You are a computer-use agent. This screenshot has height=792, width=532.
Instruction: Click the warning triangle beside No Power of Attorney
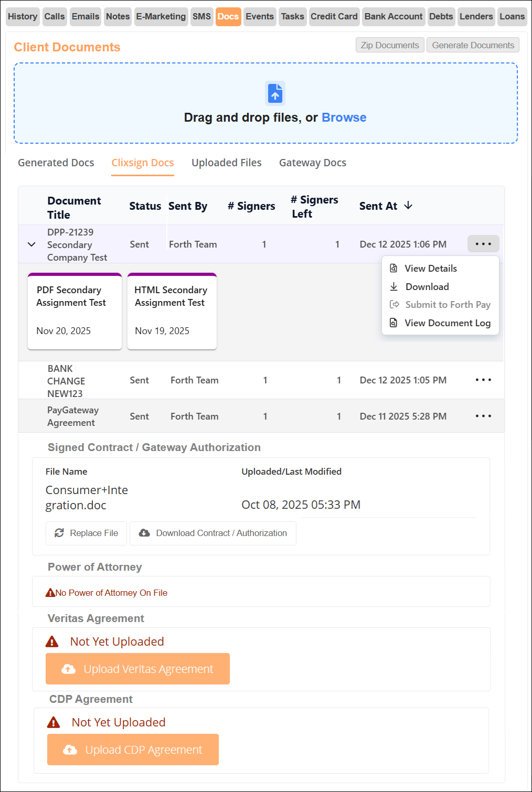click(x=50, y=592)
